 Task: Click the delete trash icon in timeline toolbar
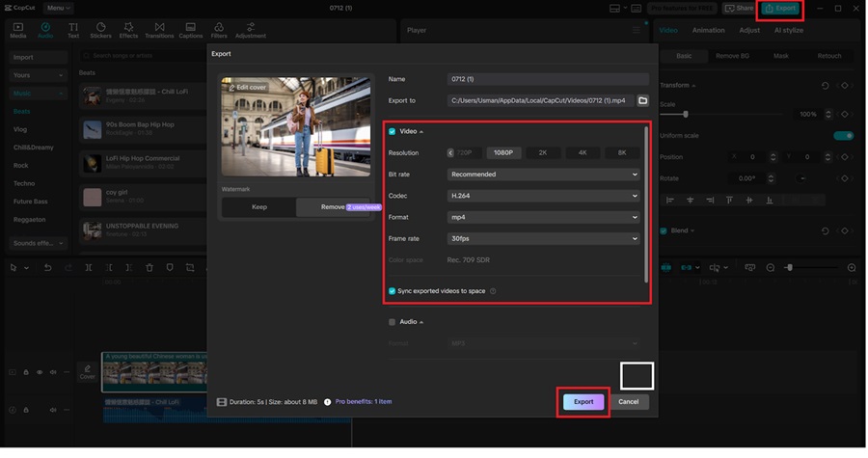click(x=149, y=268)
